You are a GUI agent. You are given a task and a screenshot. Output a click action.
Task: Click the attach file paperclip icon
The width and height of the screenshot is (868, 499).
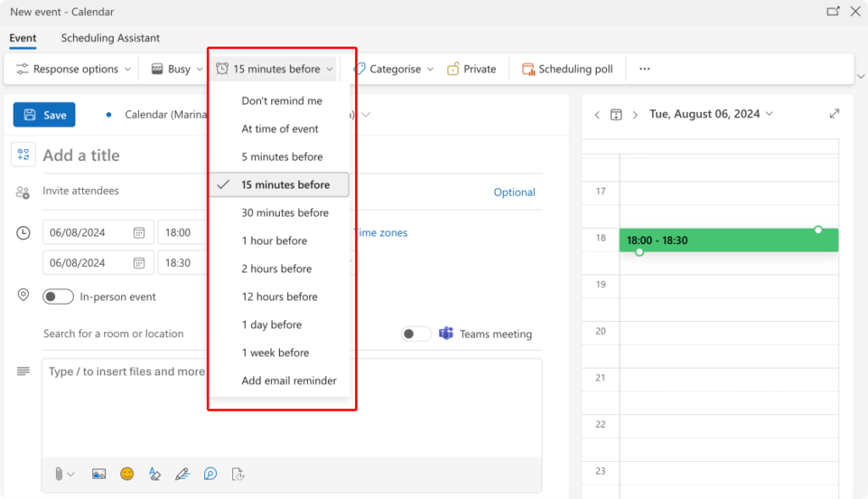click(x=58, y=474)
